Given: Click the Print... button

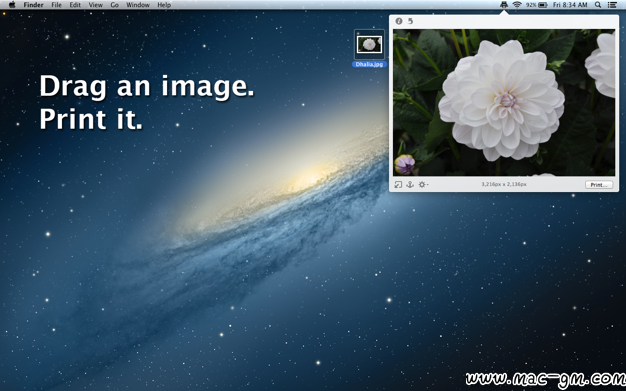Looking at the screenshot, I should click(599, 185).
